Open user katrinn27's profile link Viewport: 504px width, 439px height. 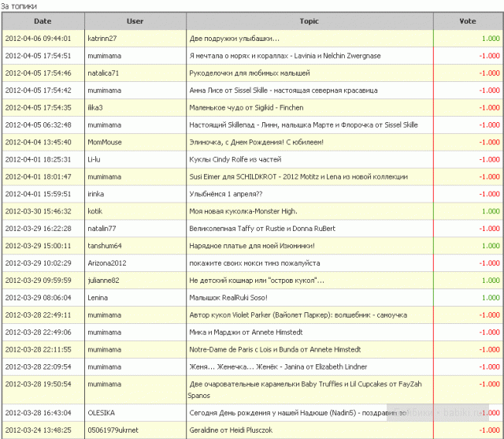[102, 38]
